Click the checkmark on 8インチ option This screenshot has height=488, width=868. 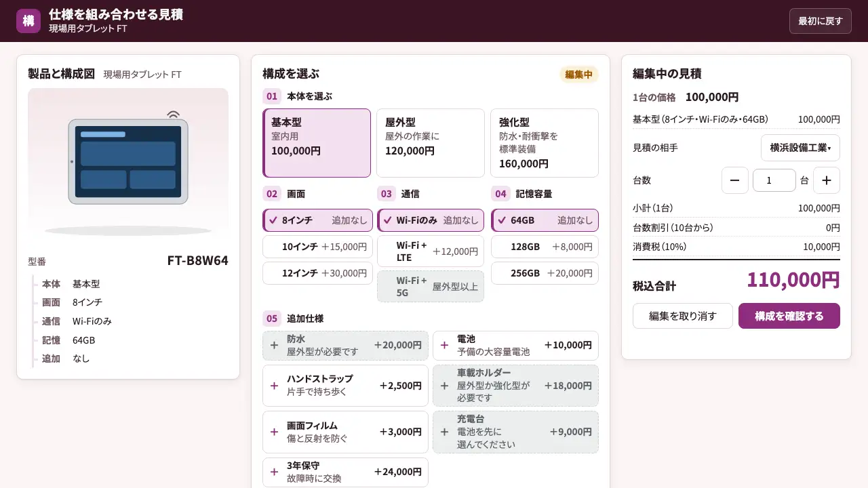(x=273, y=220)
